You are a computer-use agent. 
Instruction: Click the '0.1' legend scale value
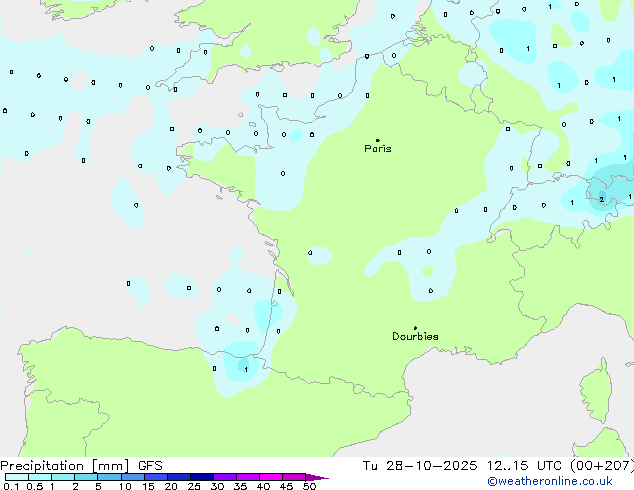click(11, 486)
